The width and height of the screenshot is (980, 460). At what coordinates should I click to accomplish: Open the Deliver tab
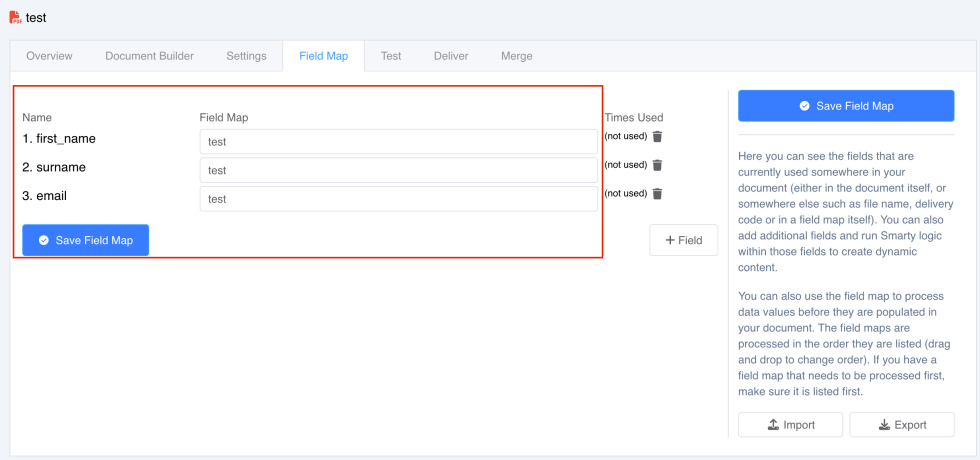(451, 56)
